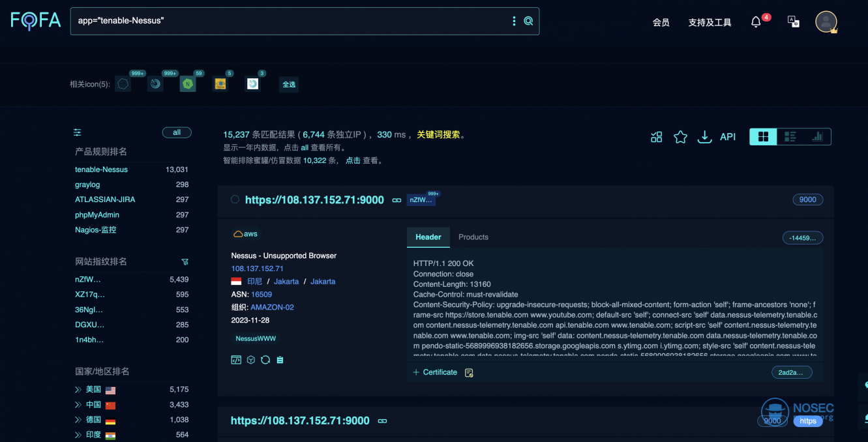Expand the 德国 country entry

tap(79, 420)
